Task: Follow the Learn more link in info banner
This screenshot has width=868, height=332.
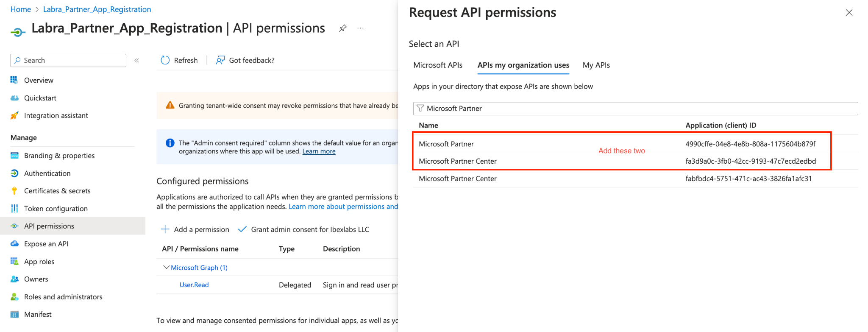Action: [x=319, y=151]
